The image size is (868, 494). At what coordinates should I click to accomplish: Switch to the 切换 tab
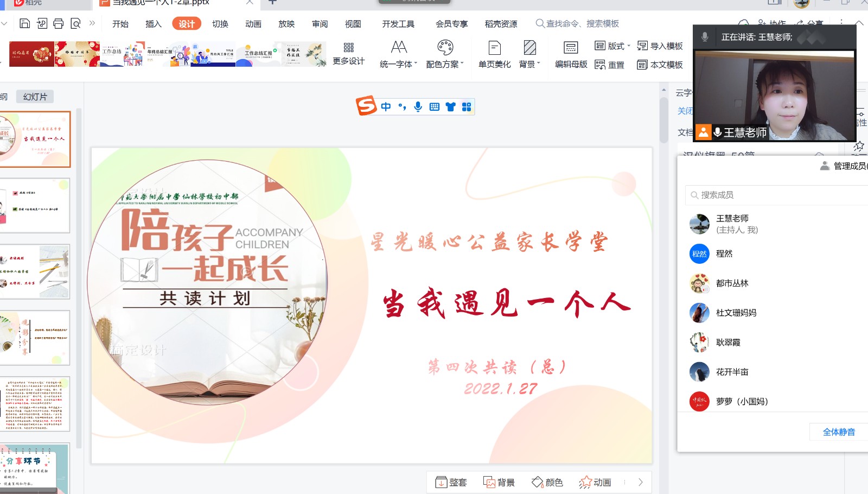coord(220,24)
